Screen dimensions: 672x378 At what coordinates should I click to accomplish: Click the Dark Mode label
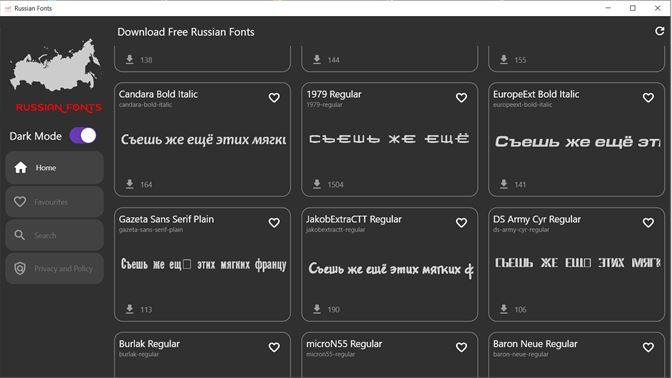coord(36,136)
